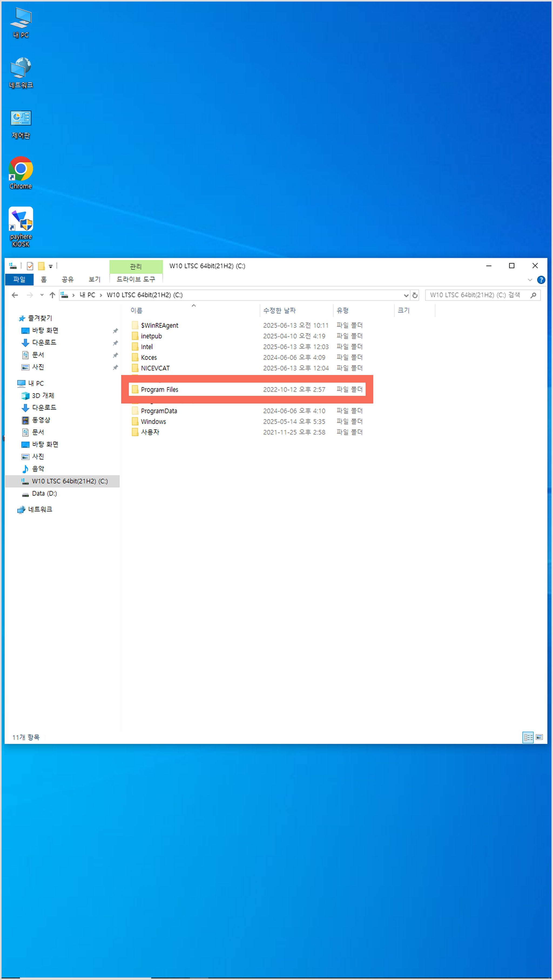Select the 관리 contextual tab header

coord(136,266)
